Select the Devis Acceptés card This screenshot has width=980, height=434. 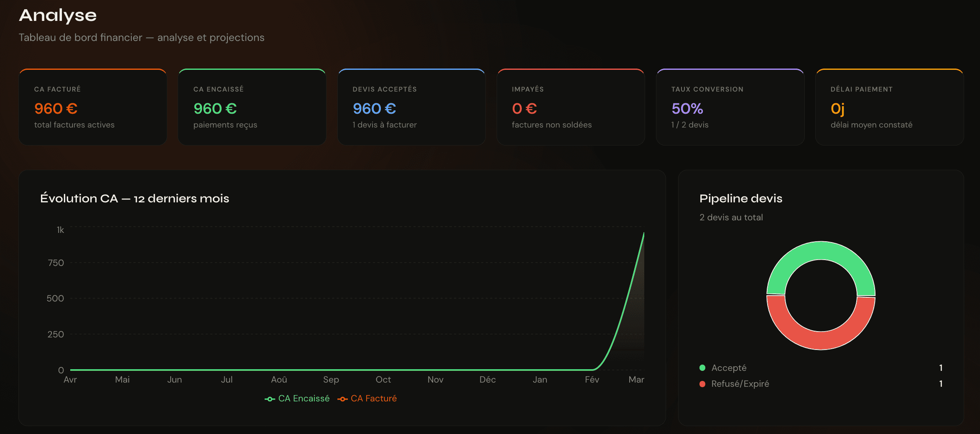(x=411, y=107)
